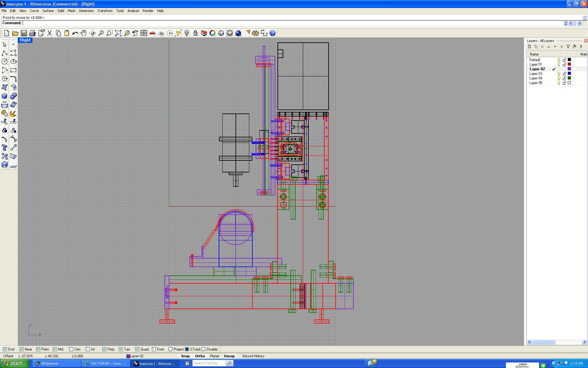Click the Windows start button
588x368 pixels.
[x=15, y=363]
